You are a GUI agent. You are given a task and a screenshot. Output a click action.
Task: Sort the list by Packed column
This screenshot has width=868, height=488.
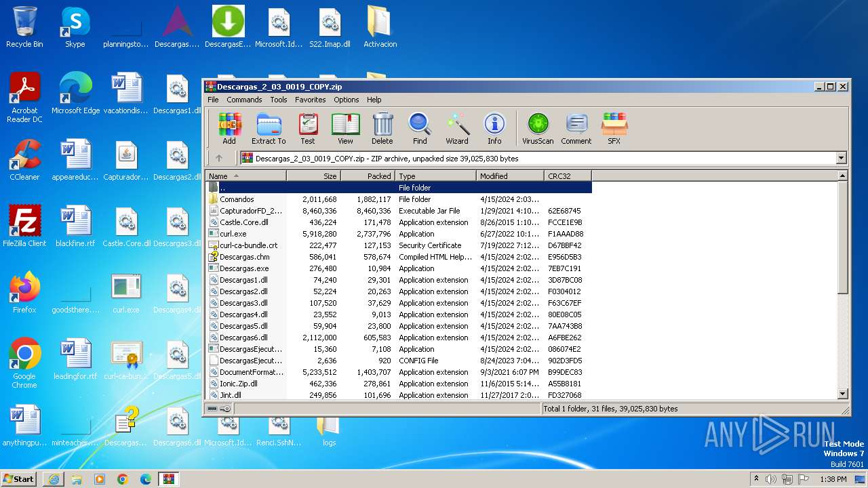tap(368, 176)
